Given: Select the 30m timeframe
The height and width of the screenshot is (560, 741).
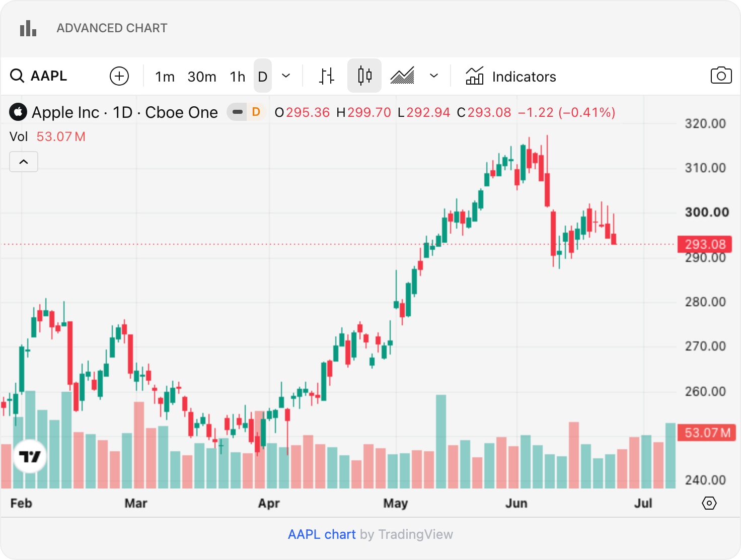Looking at the screenshot, I should click(x=202, y=77).
